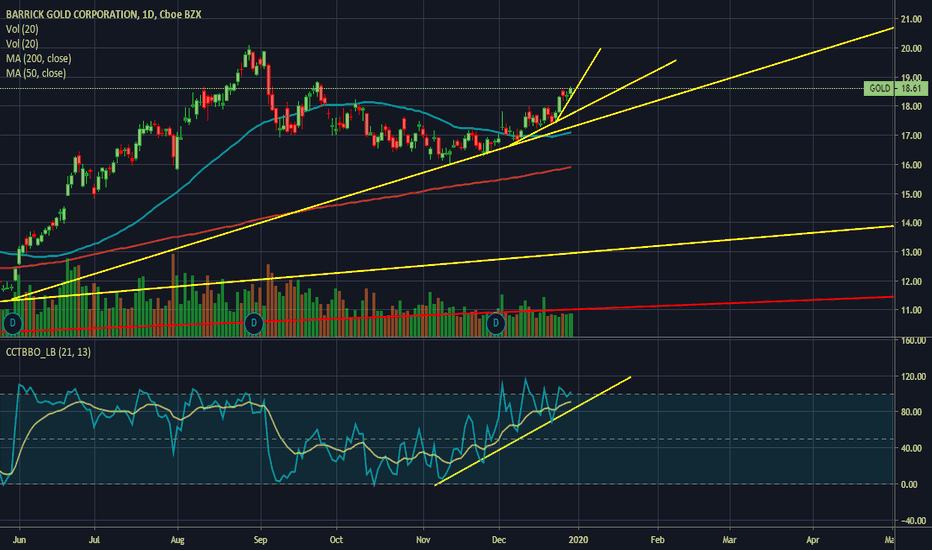Click the Jul label on time axis
The height and width of the screenshot is (550, 932).
coord(94,540)
